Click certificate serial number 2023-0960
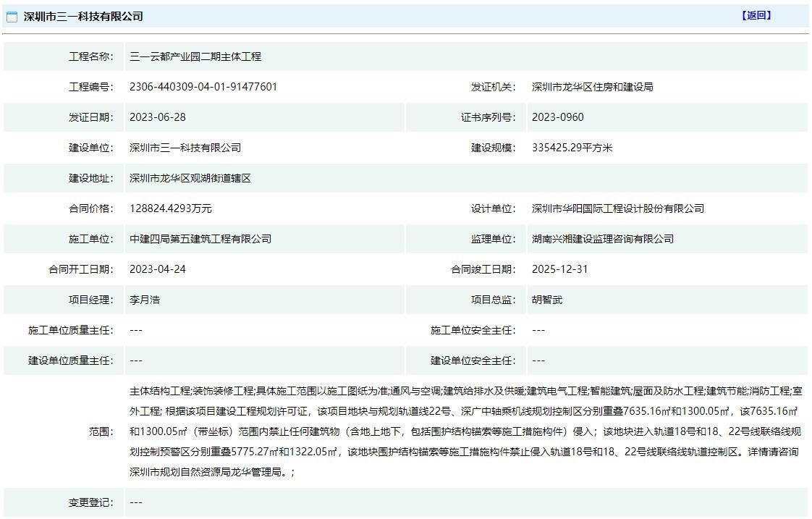The width and height of the screenshot is (812, 519). point(557,117)
